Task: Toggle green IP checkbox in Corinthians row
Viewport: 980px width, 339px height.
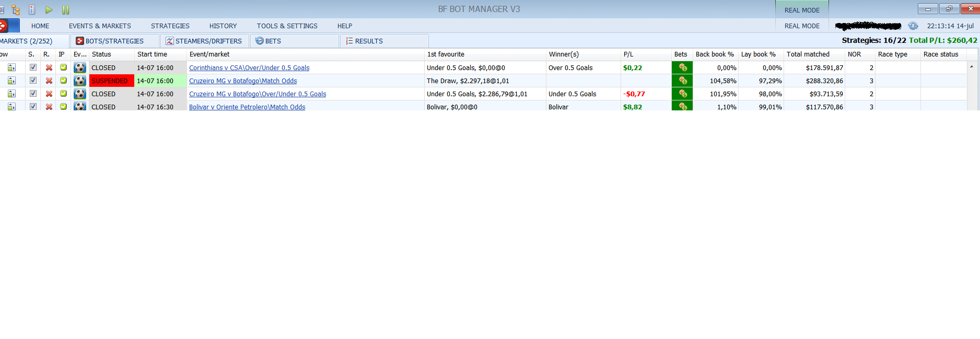Action: click(63, 67)
